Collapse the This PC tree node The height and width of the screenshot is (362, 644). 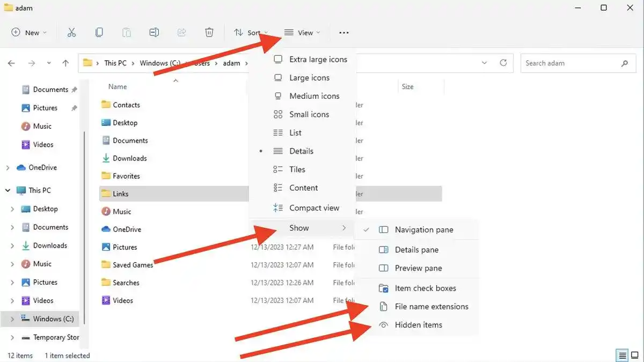point(8,191)
